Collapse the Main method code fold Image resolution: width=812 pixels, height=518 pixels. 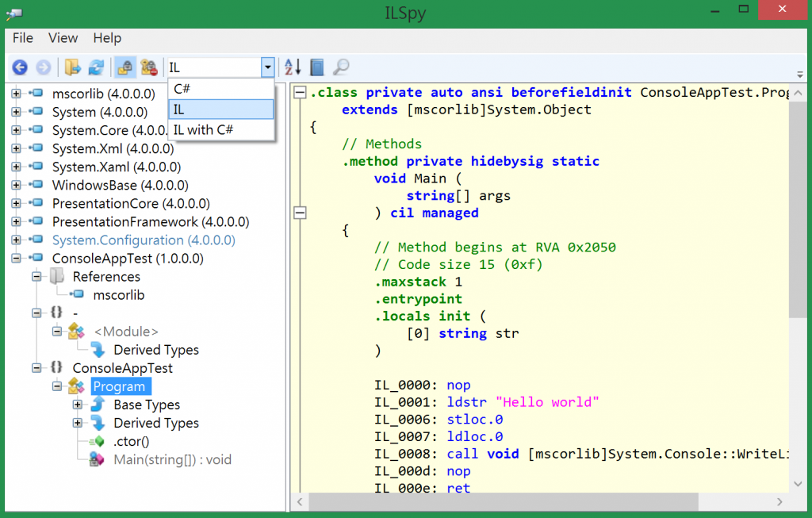pyautogui.click(x=300, y=213)
